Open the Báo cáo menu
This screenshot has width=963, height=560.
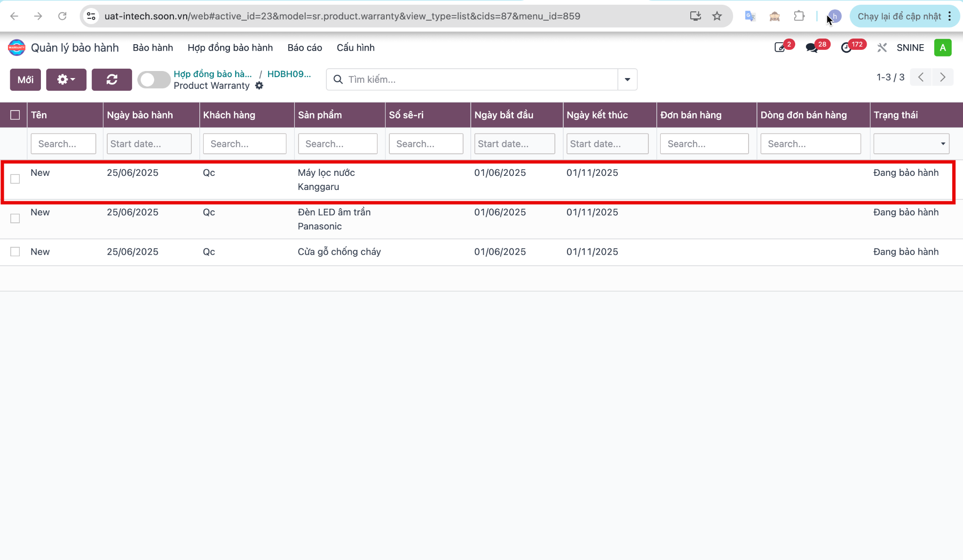click(x=305, y=47)
